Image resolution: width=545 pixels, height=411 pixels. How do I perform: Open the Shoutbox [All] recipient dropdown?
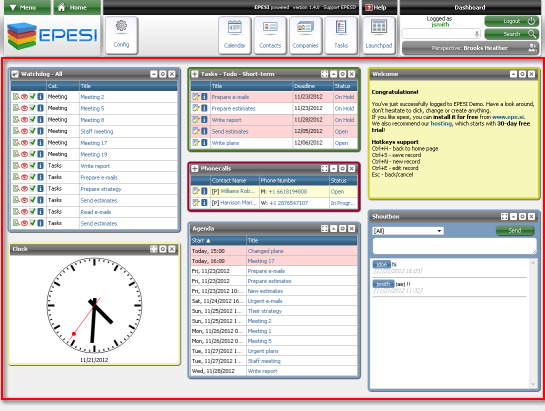point(408,231)
